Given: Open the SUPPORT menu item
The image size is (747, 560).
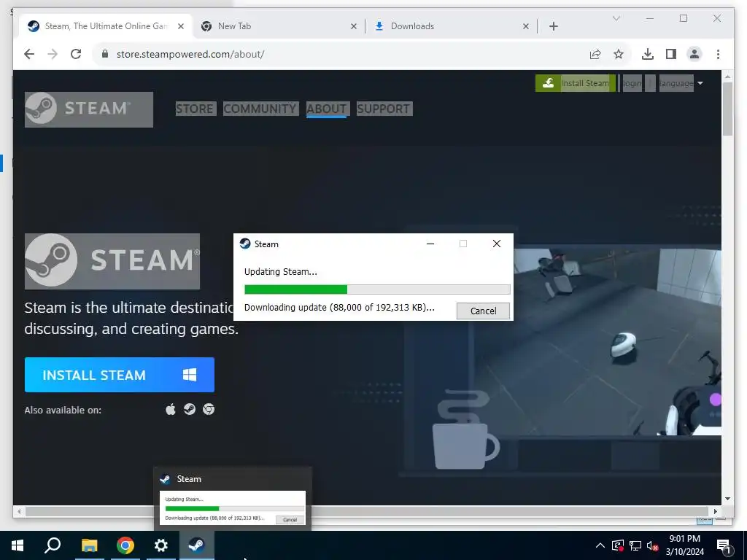Looking at the screenshot, I should [x=384, y=109].
